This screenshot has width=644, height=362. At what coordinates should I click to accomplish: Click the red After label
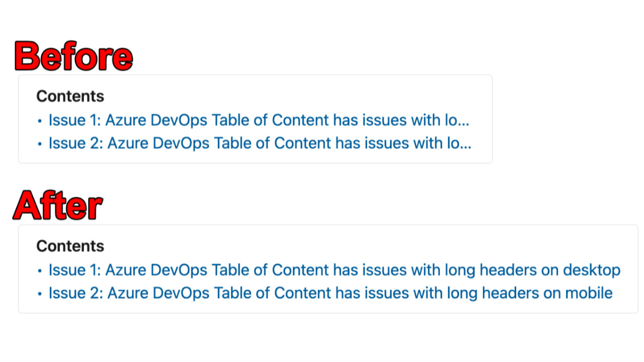58,206
